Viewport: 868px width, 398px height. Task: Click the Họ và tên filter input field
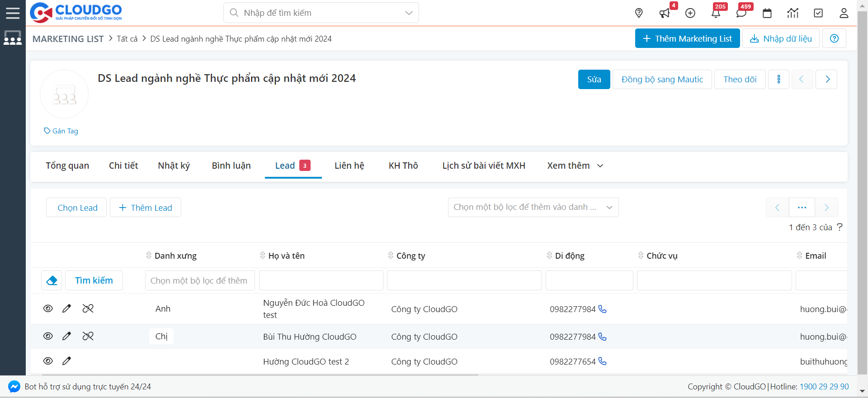(x=321, y=280)
